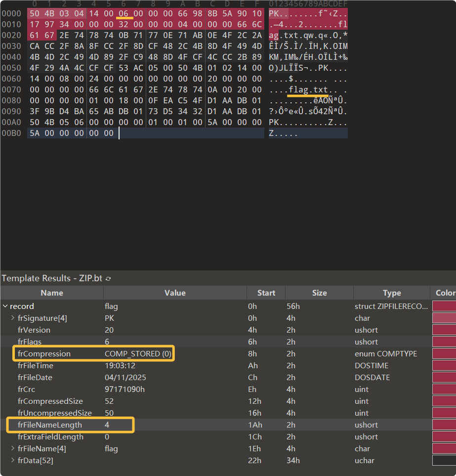Select the frFileNameLength row
The image size is (456, 476).
(49, 425)
